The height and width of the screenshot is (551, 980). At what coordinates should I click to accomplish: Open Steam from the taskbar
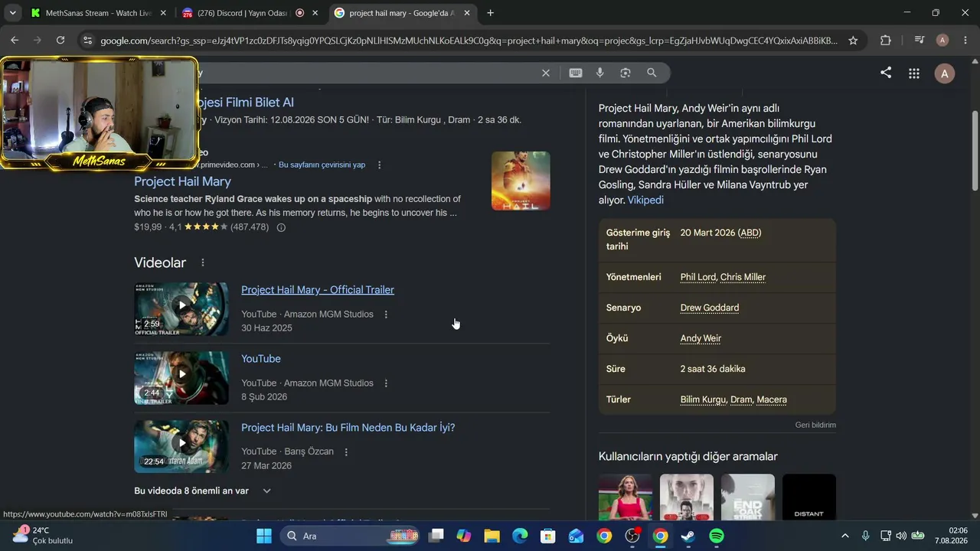(688, 536)
